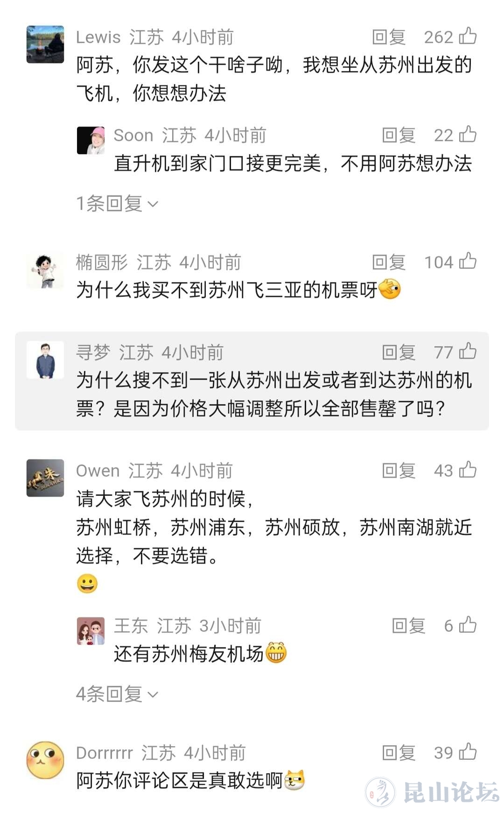
Task: Open Lewis's profile avatar
Action: (45, 44)
